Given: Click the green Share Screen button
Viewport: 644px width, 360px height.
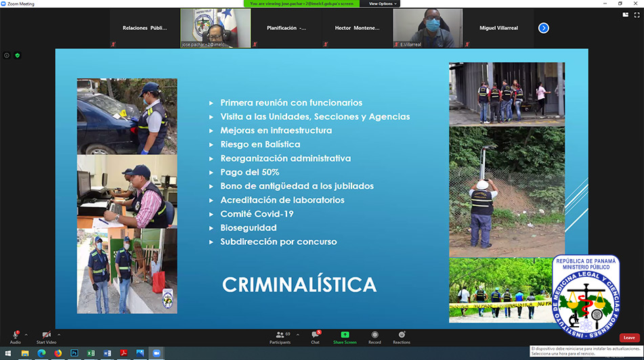Looking at the screenshot, I should tap(345, 338).
